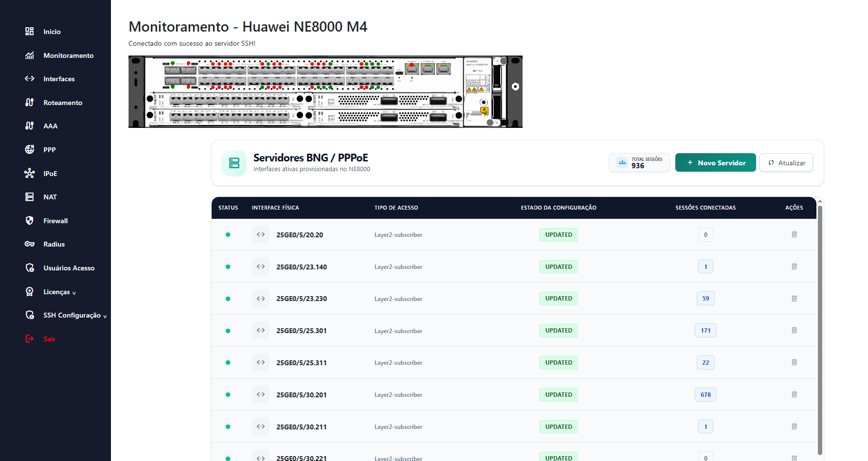Click the IPoE network icon
This screenshot has width=868, height=461.
pos(30,174)
